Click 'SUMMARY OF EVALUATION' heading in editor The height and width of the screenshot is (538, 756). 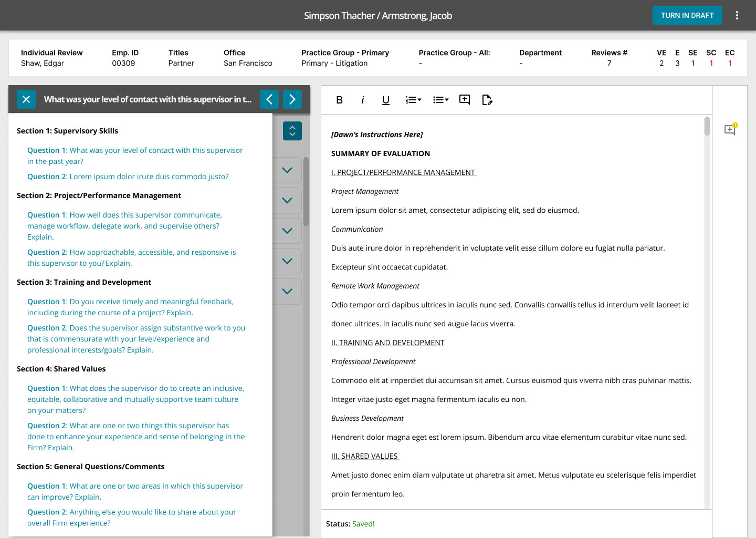(381, 153)
